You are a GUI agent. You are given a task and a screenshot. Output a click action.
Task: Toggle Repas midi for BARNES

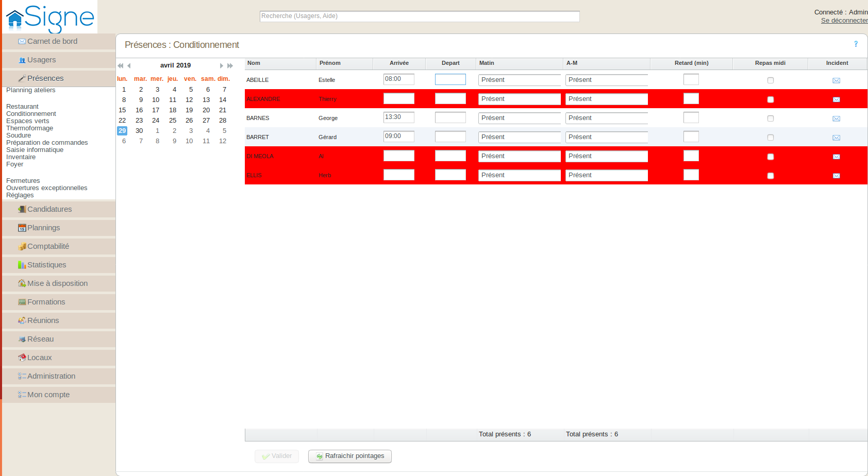771,118
